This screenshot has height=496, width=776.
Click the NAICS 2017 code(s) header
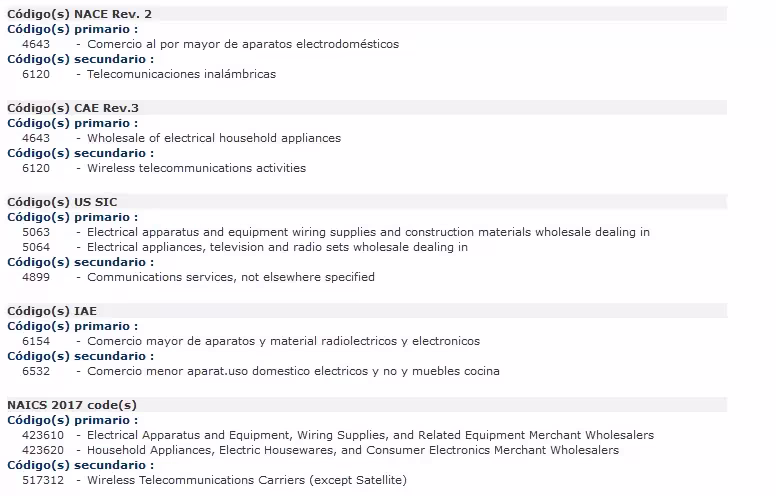tap(72, 405)
